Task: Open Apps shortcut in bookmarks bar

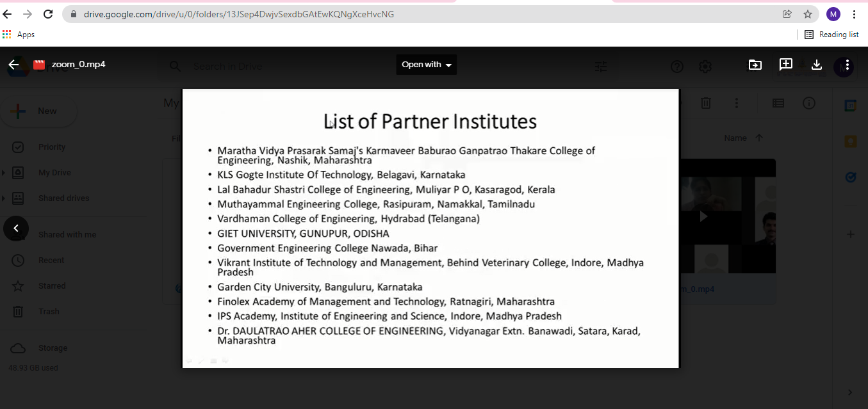Action: pos(19,35)
